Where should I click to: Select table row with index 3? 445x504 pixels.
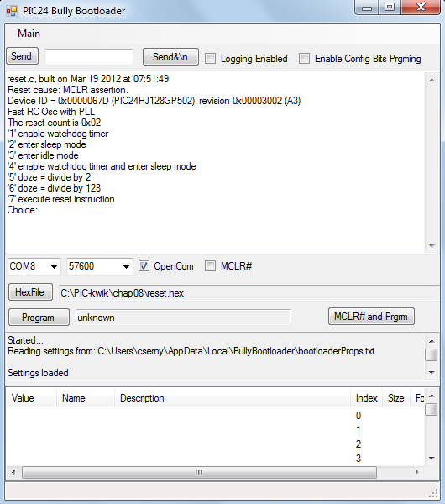click(215, 459)
